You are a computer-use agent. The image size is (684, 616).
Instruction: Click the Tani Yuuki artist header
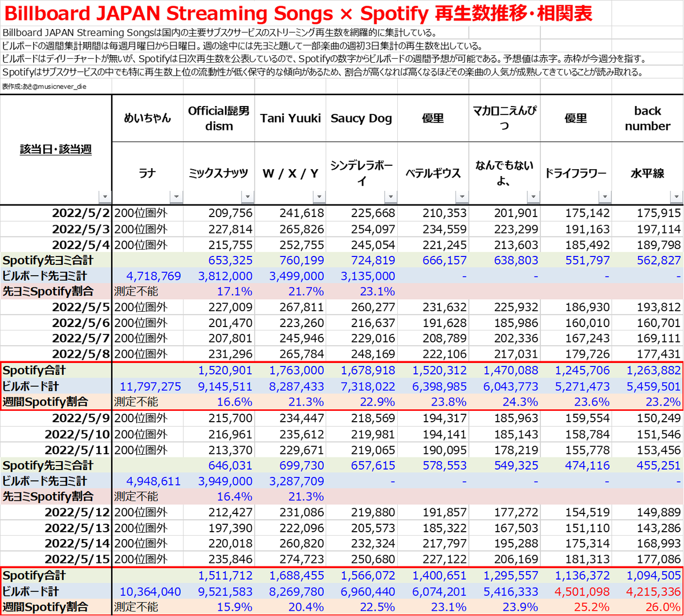pos(290,118)
